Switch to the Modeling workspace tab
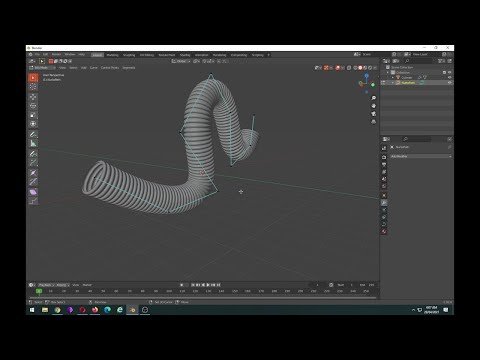 112,55
